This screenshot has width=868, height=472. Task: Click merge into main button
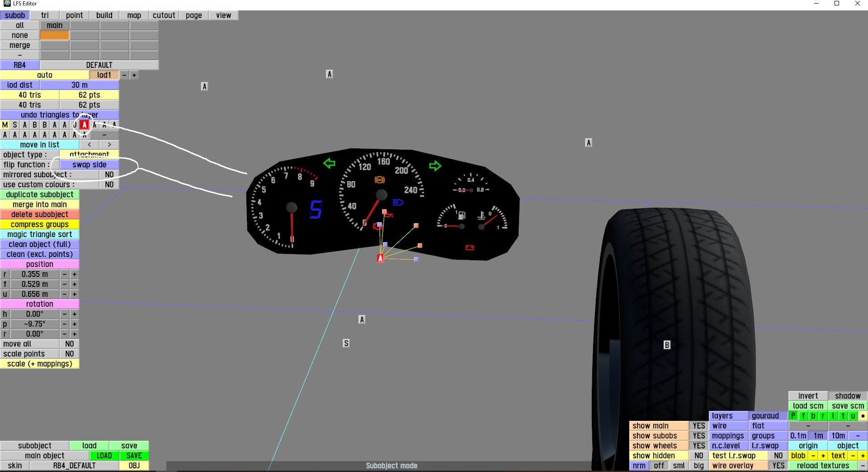(40, 205)
